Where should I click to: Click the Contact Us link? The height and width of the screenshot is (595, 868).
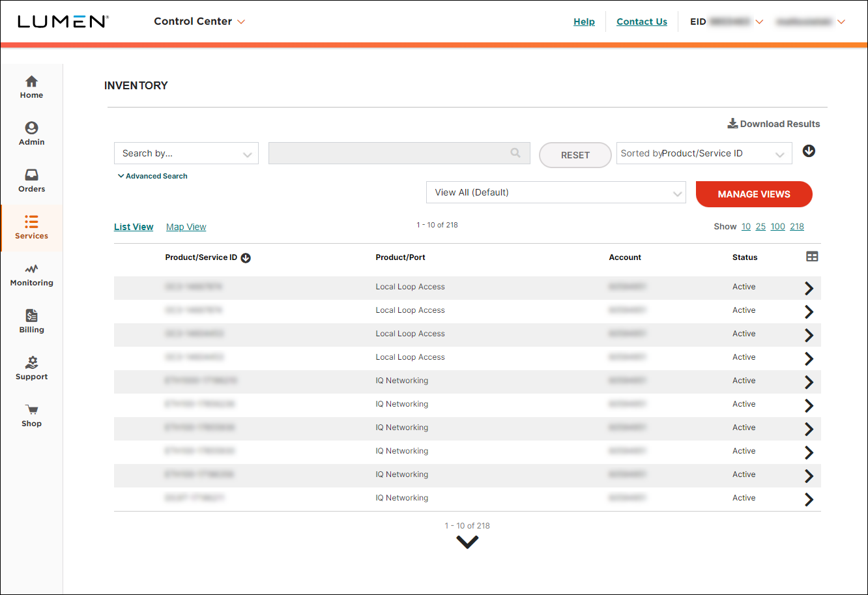tap(642, 22)
